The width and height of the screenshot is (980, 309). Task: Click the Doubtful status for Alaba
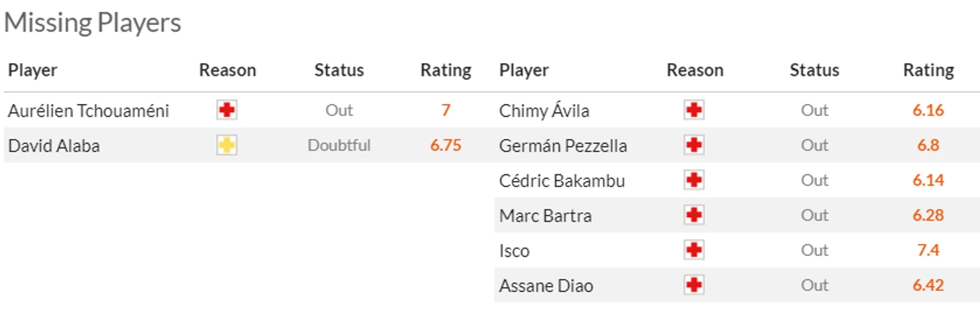pyautogui.click(x=339, y=145)
